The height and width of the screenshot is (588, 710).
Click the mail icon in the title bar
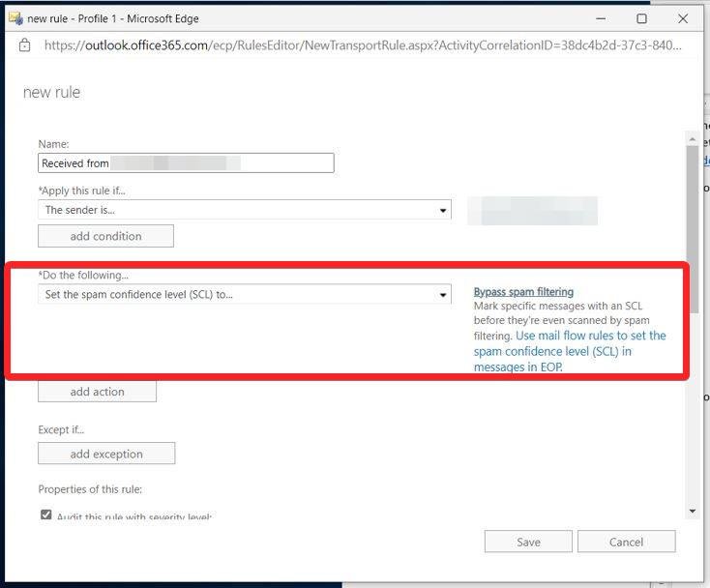[15, 18]
